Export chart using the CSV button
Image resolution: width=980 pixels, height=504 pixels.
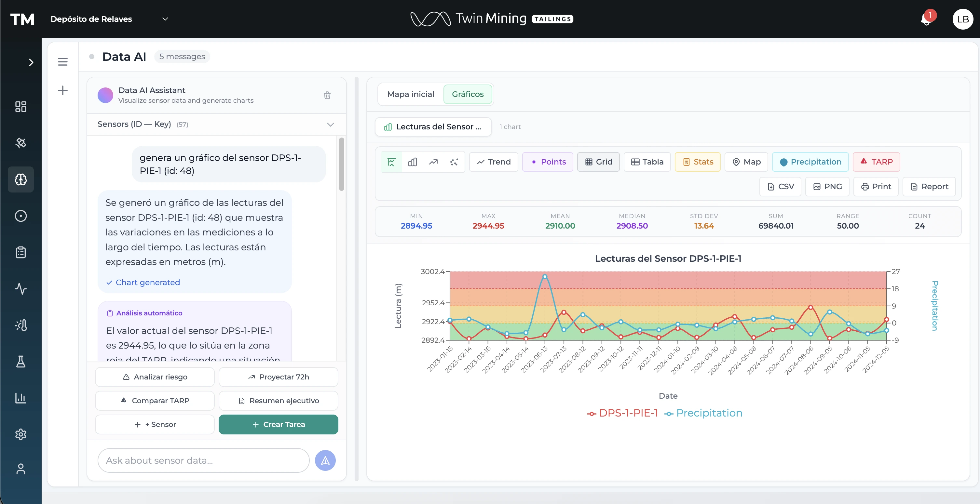pos(780,187)
